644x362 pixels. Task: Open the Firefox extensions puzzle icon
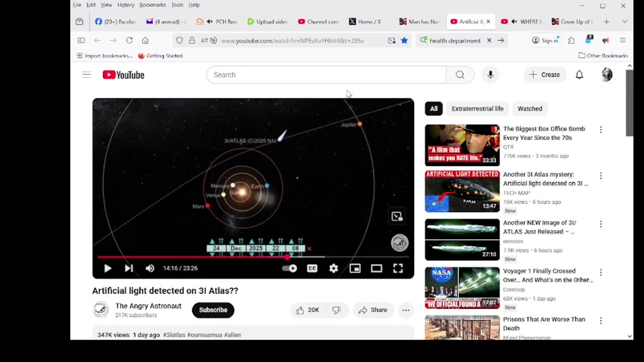571,40
